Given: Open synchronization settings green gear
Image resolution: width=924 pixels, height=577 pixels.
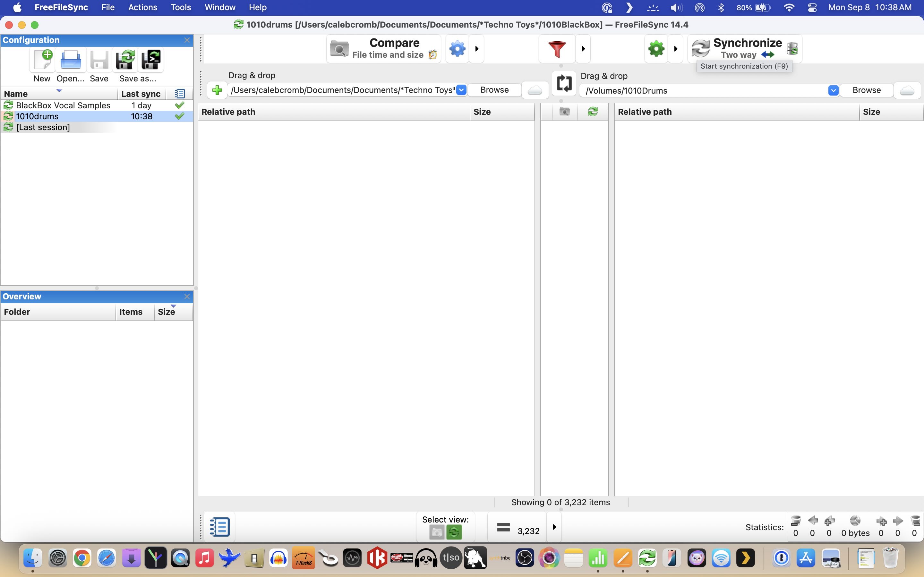Looking at the screenshot, I should coord(656,49).
